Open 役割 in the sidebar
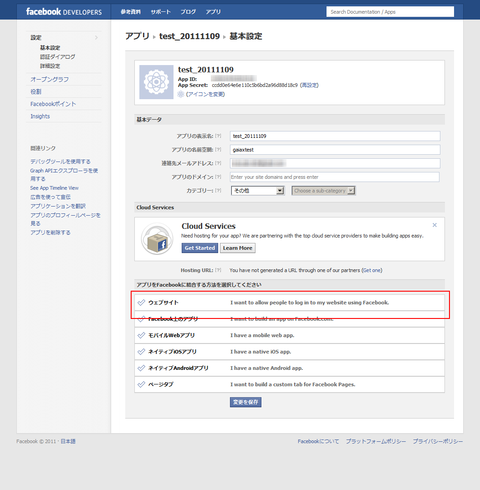 click(36, 91)
